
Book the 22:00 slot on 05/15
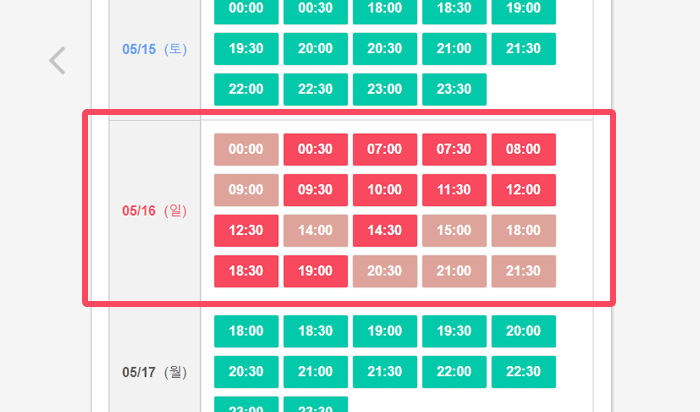click(x=246, y=89)
